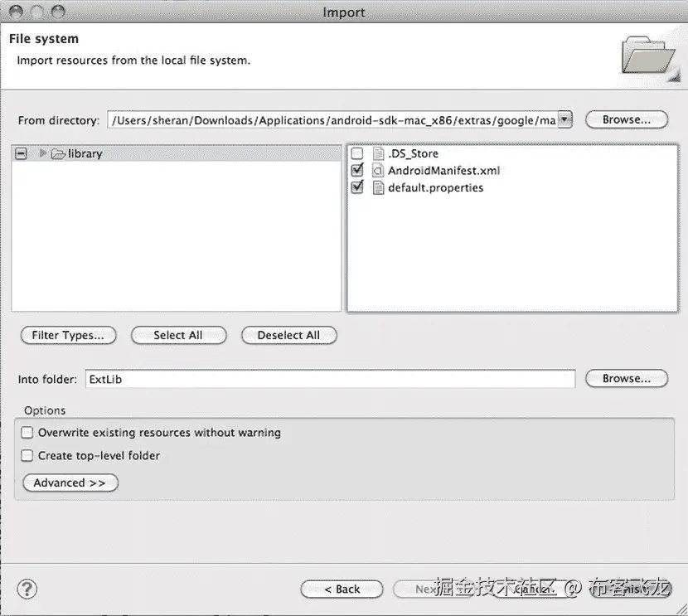Click the help question mark icon

pos(27,589)
